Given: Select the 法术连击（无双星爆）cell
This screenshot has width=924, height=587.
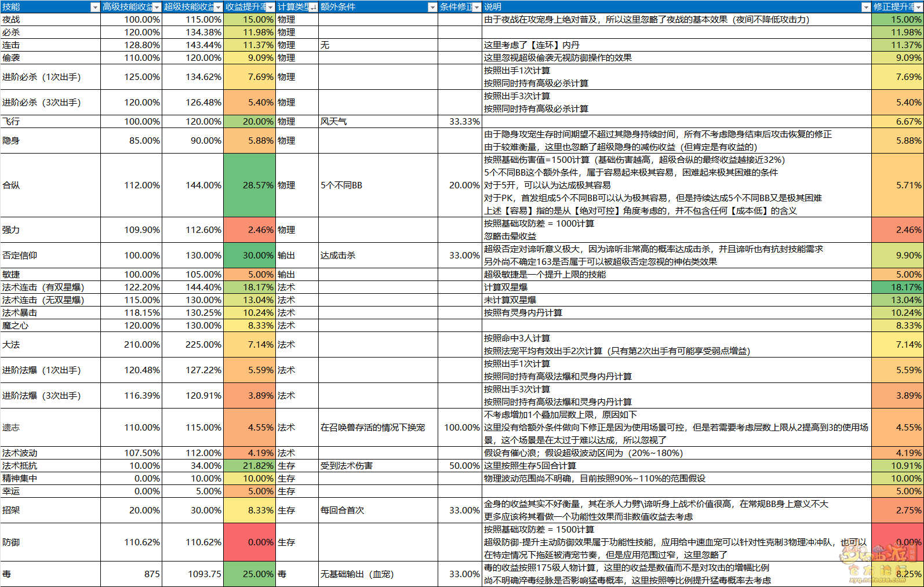Looking at the screenshot, I should click(x=50, y=300).
